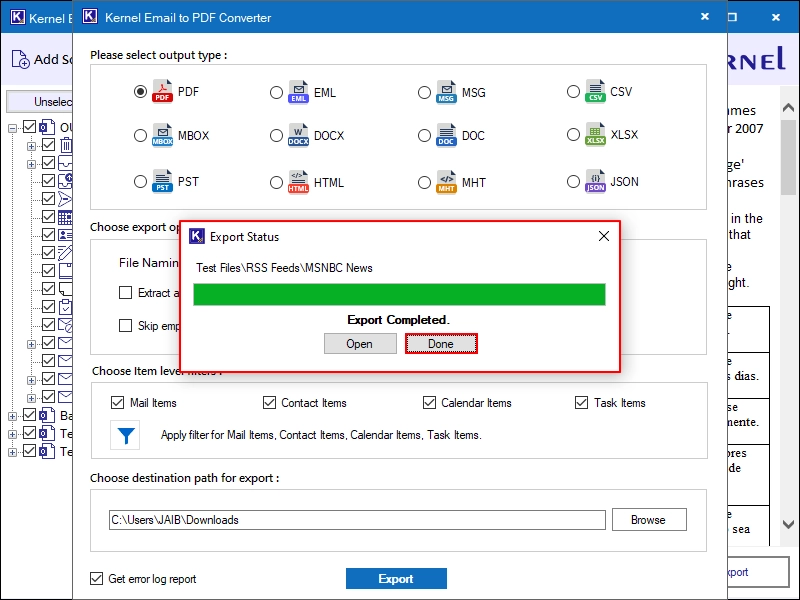Select the EML radio button
800x600 pixels.
(x=276, y=92)
